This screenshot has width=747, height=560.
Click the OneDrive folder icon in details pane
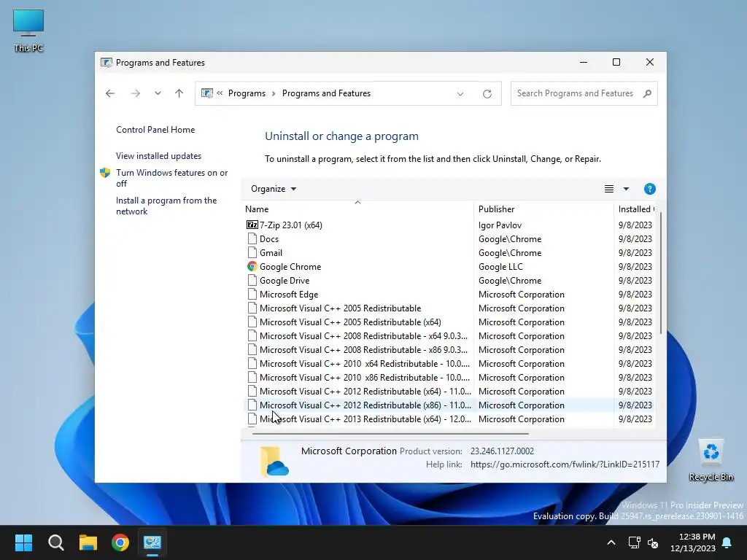point(274,461)
